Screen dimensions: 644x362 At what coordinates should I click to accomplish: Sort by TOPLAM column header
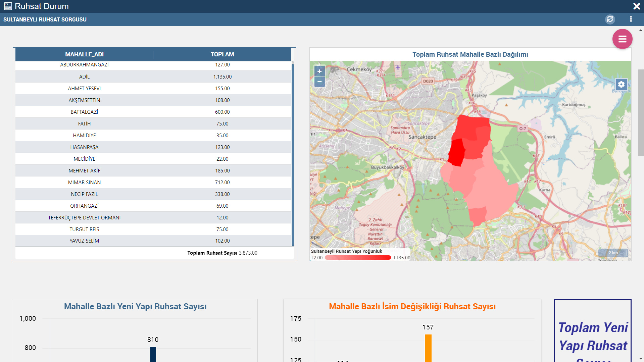click(x=222, y=54)
